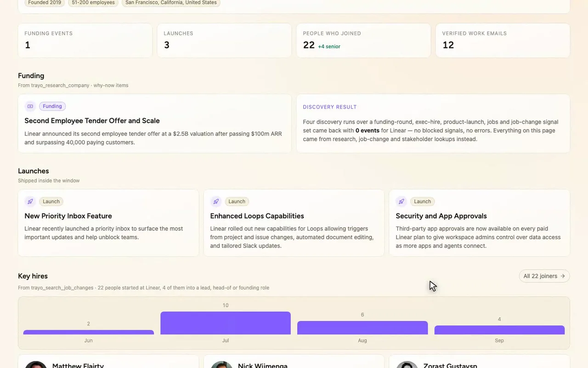
Task: Click the "51-200 employees" tag
Action: [93, 3]
